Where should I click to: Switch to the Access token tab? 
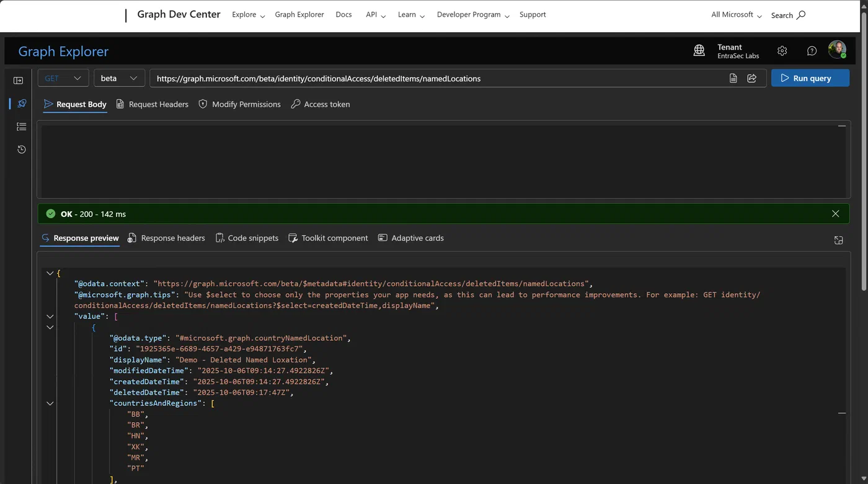321,104
